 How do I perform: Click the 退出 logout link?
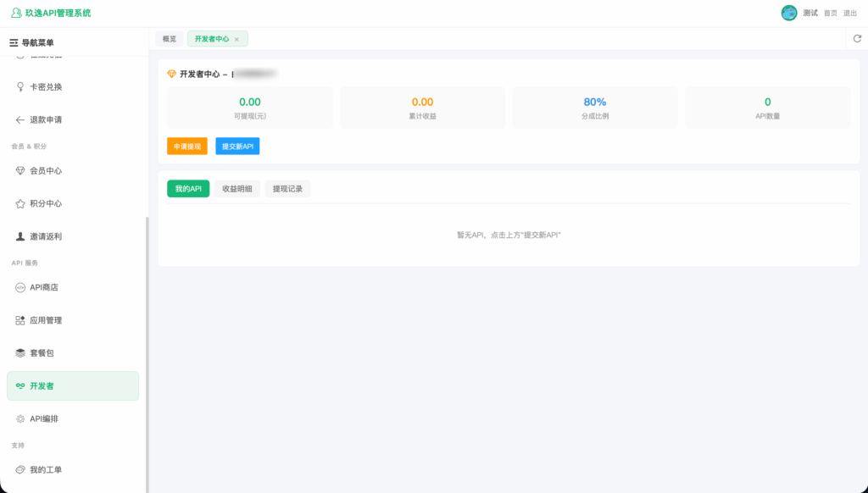(849, 14)
